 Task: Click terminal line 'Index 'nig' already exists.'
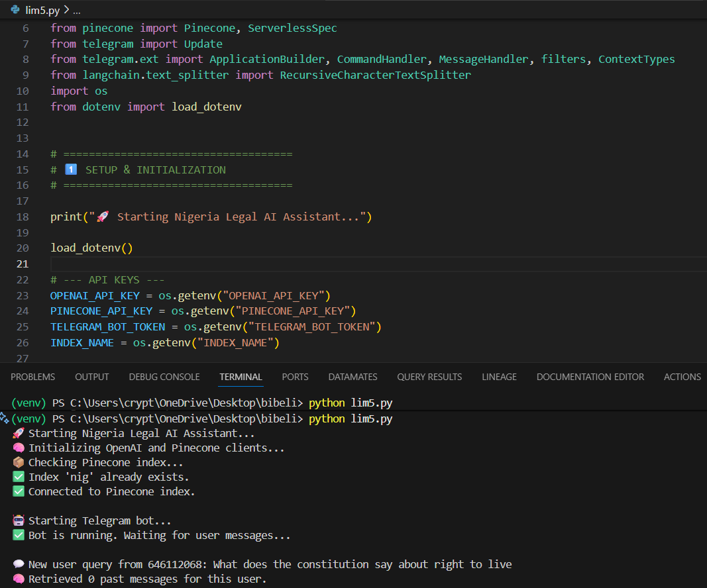[109, 477]
